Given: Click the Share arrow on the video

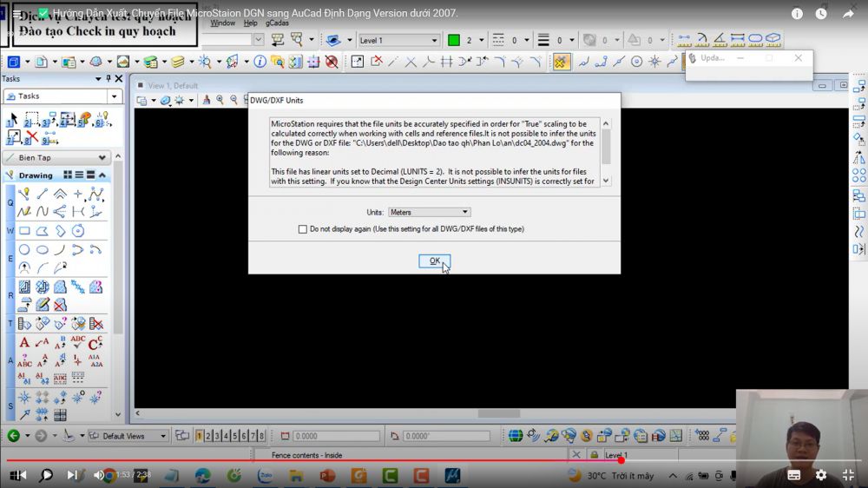Looking at the screenshot, I should (848, 14).
